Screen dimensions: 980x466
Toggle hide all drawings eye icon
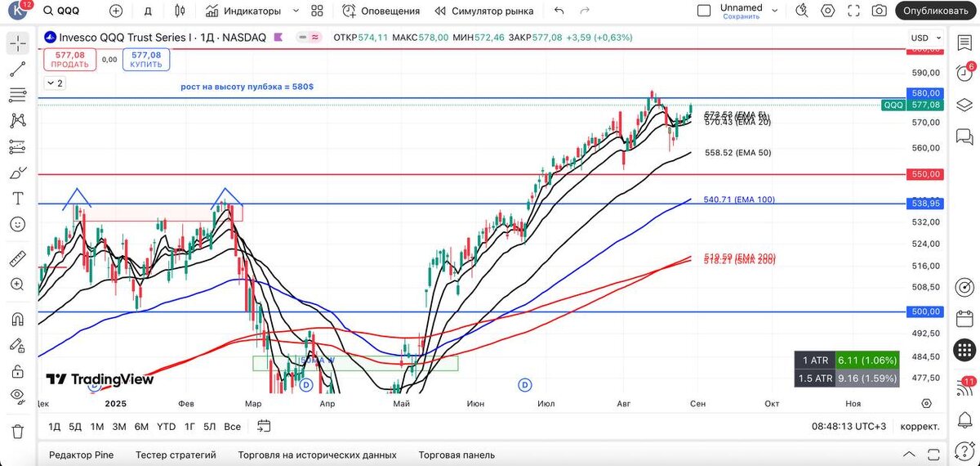[18, 397]
